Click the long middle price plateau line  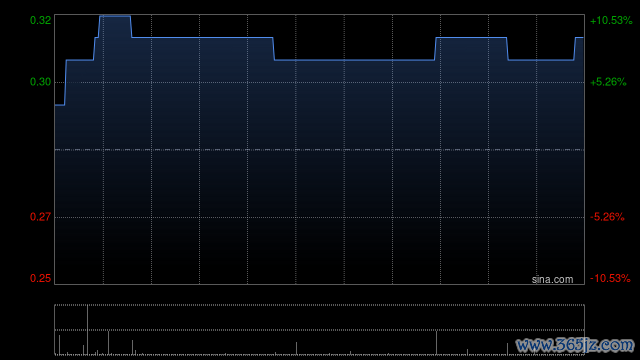354,60
